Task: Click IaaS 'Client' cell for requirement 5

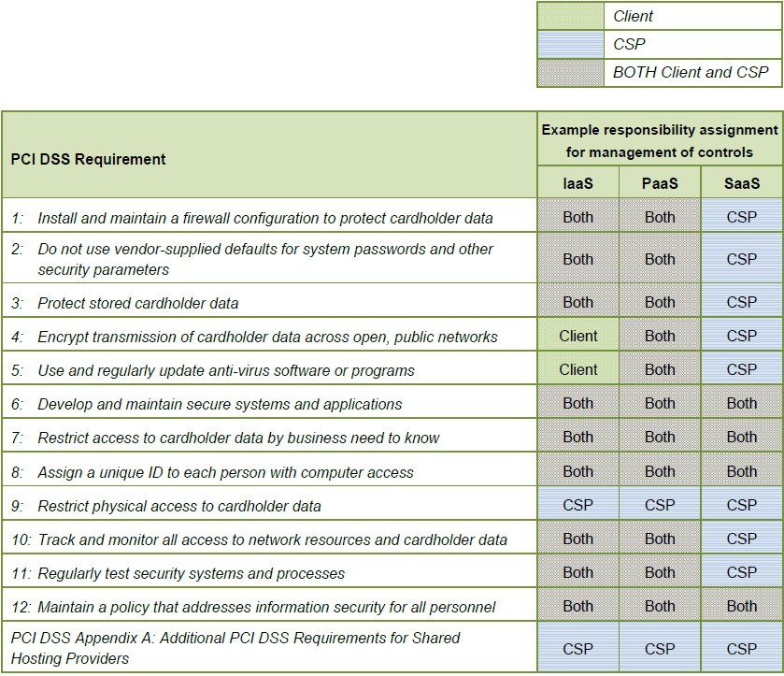Action: [x=578, y=369]
